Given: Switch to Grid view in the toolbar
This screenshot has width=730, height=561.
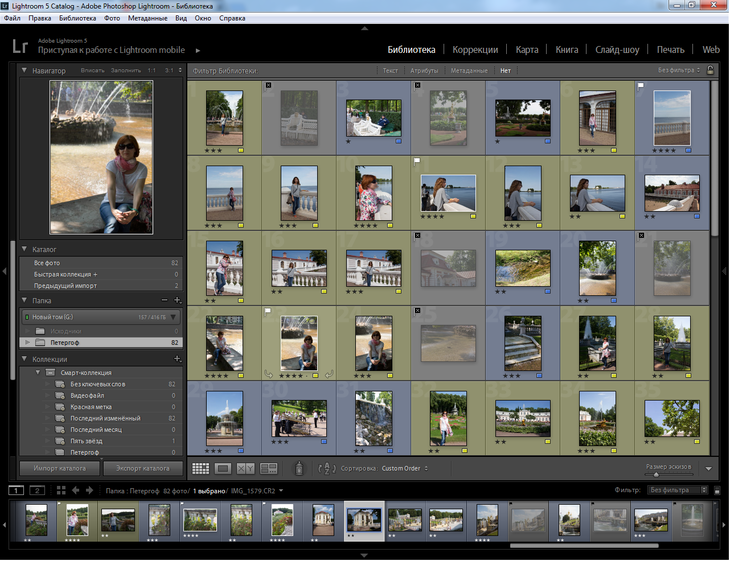Looking at the screenshot, I should point(200,468).
